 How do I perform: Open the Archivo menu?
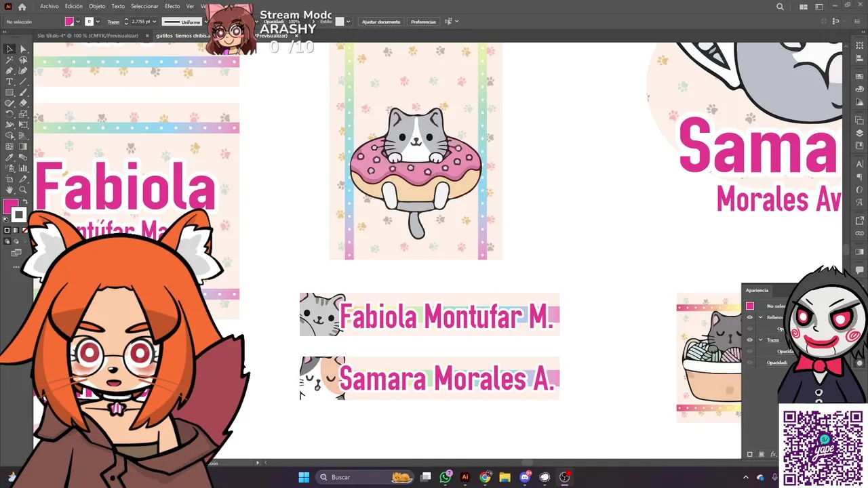[x=49, y=7]
